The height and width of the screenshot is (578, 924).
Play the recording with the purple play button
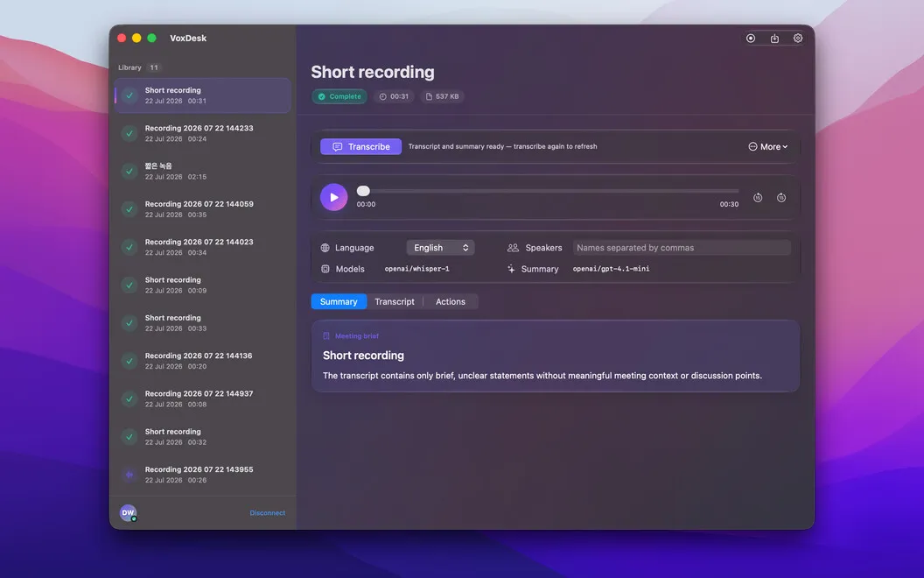[333, 198]
